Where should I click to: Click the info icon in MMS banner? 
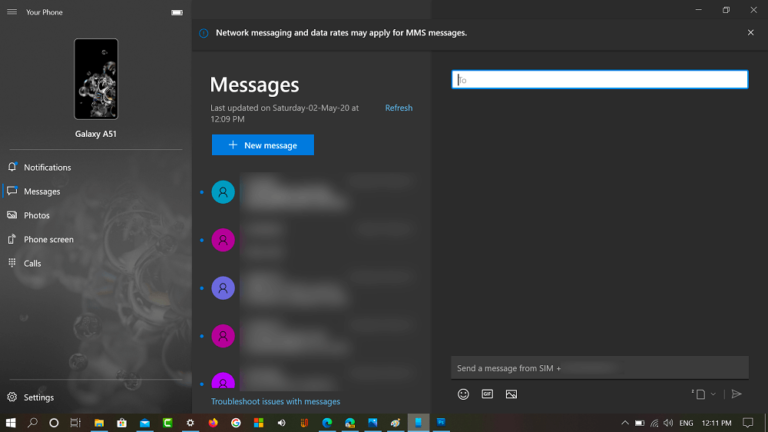(x=204, y=33)
